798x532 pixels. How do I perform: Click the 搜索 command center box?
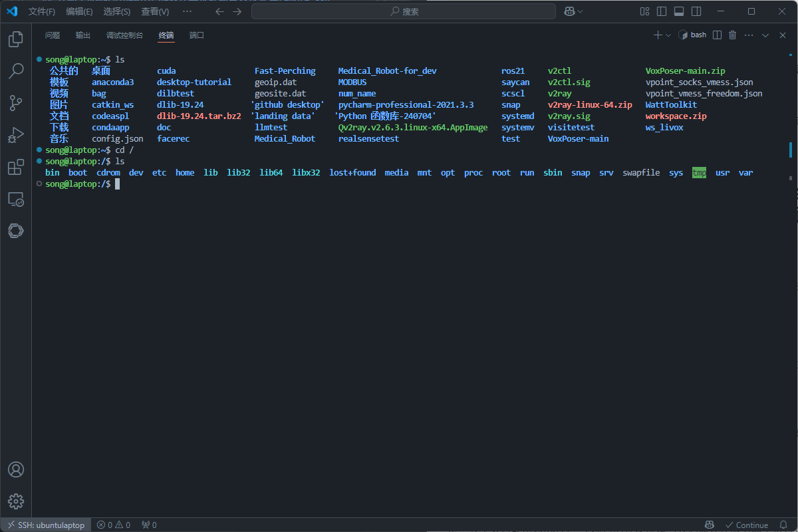[x=404, y=11]
